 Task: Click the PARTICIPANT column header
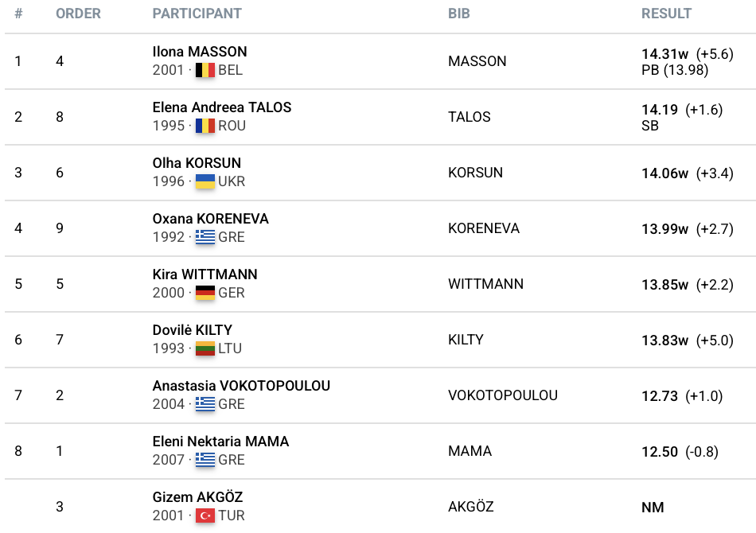tap(197, 14)
